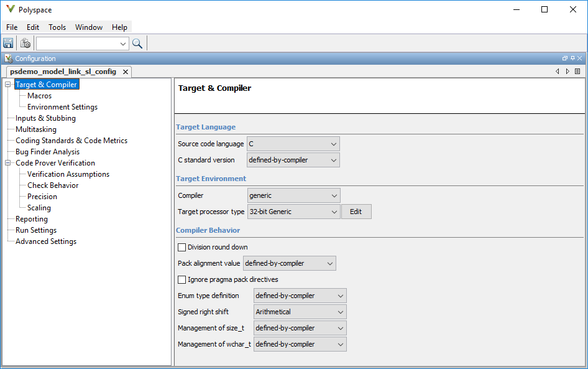Click the search magnifier icon
This screenshot has height=369, width=588.
[137, 43]
